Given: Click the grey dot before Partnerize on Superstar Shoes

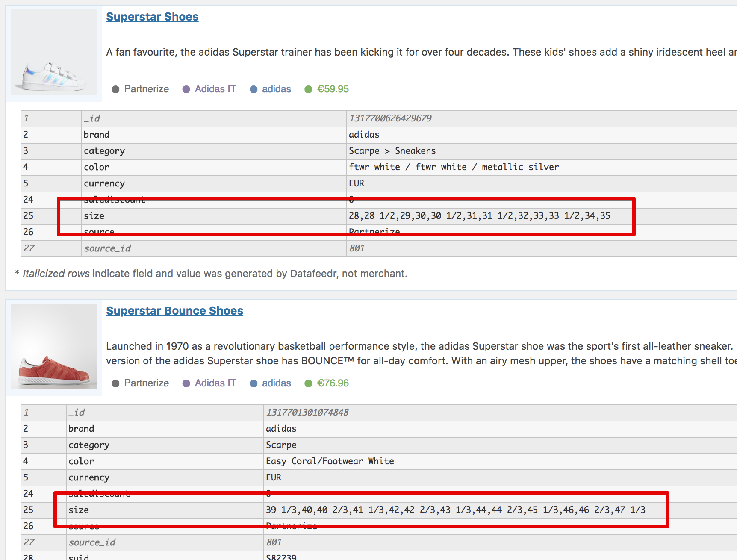Looking at the screenshot, I should click(115, 89).
